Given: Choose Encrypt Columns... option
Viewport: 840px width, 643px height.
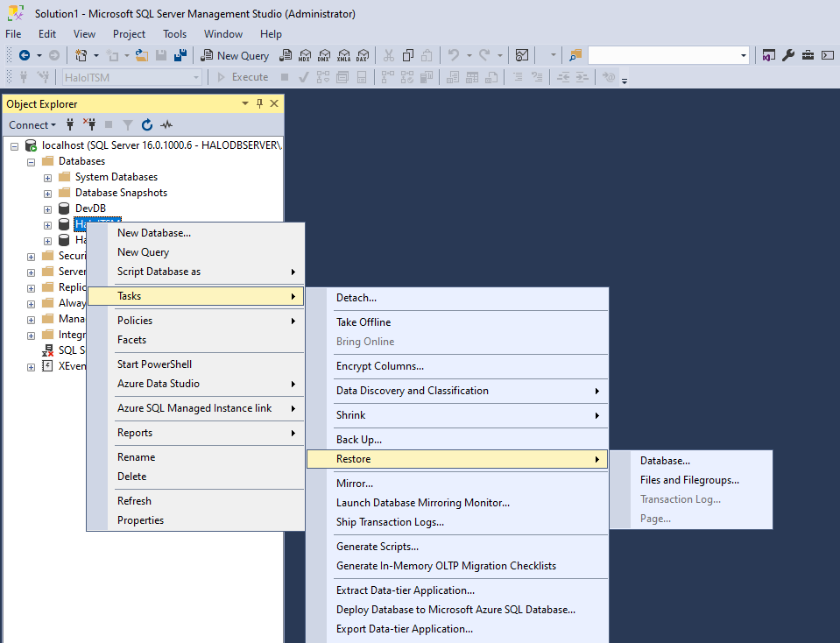Looking at the screenshot, I should tap(457, 366).
